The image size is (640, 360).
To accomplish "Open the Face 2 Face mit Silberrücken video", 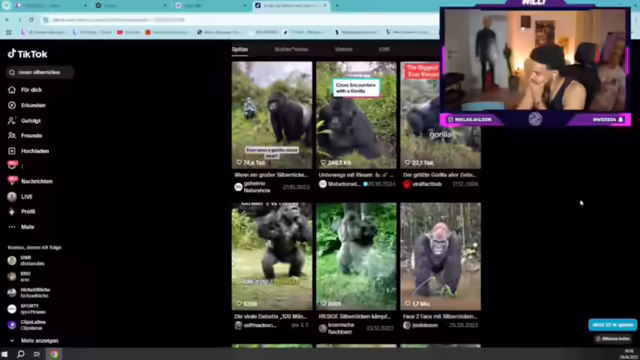I will coord(440,256).
